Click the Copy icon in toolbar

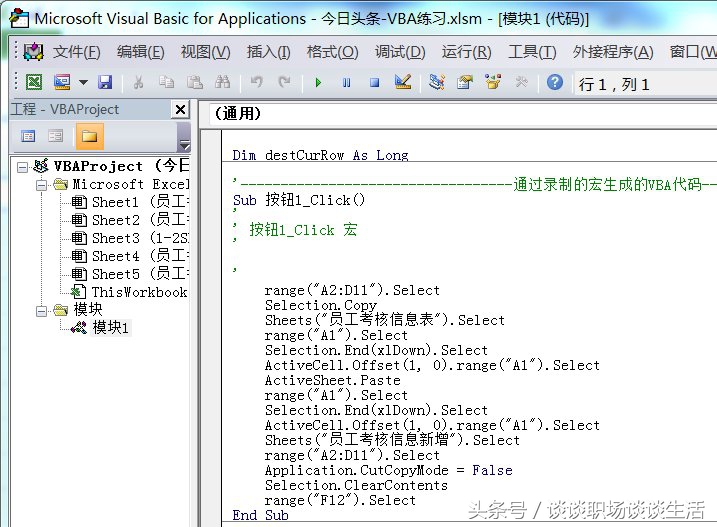[x=166, y=82]
